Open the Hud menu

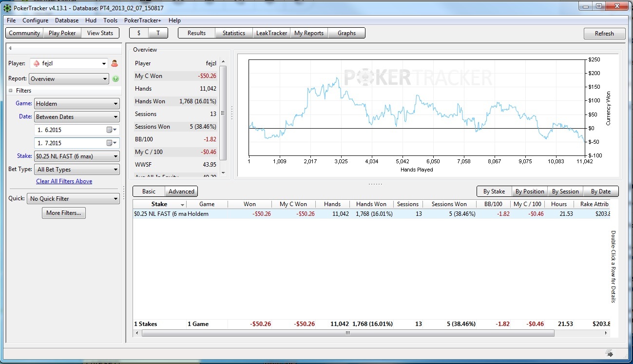click(x=91, y=20)
